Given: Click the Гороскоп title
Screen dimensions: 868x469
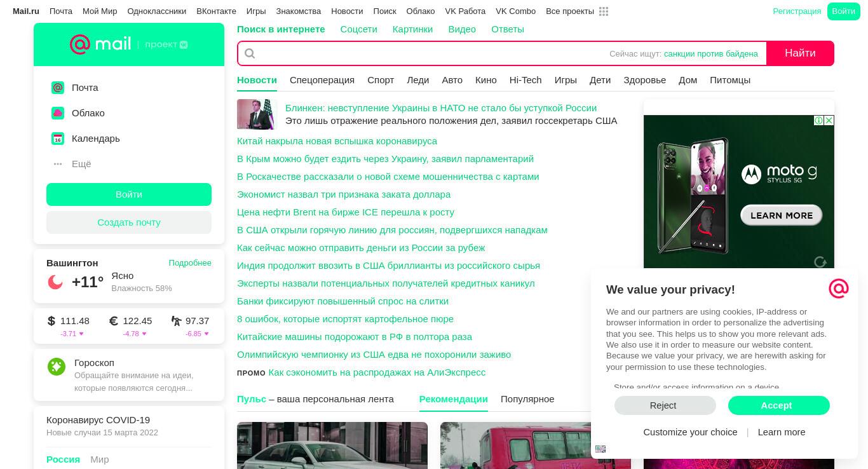Looking at the screenshot, I should tap(94, 363).
